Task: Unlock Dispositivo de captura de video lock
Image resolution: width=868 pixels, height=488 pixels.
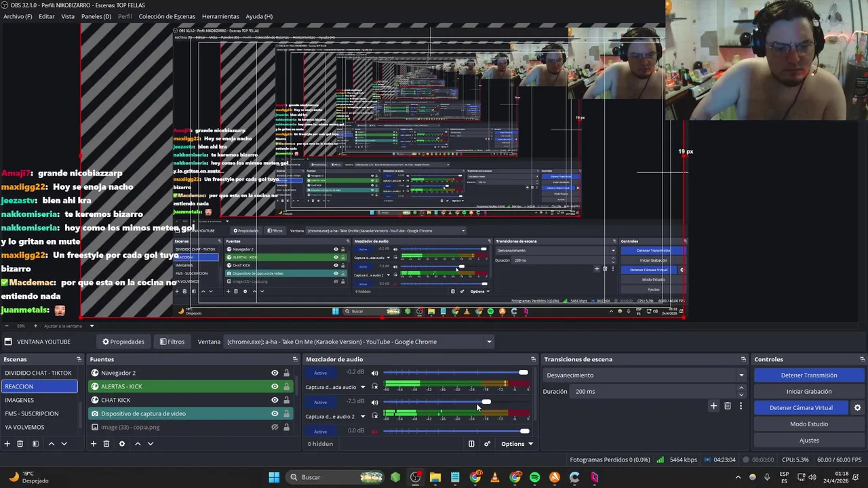Action: click(286, 413)
